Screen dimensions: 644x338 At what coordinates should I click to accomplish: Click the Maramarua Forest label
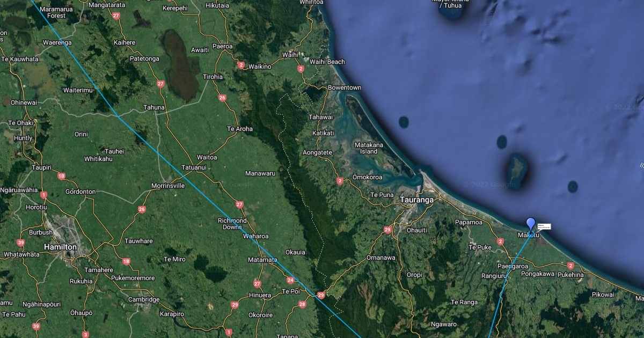[x=56, y=13]
